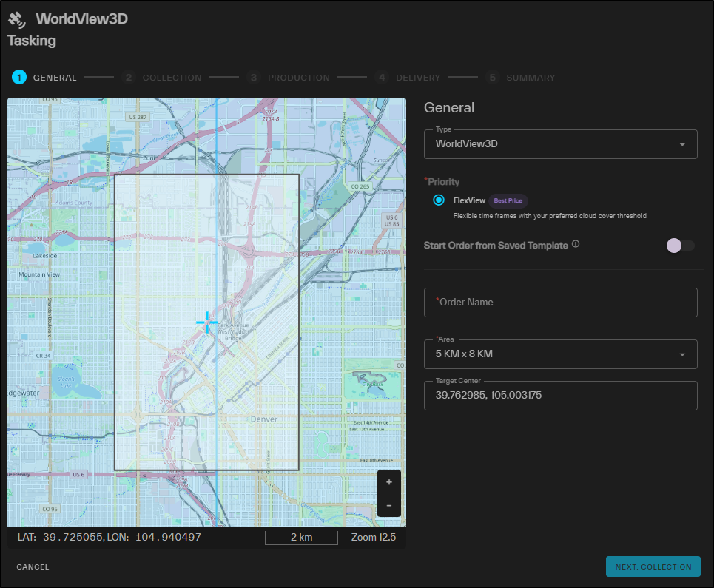This screenshot has width=714, height=588.
Task: Go to the Delivery step tab
Action: 408,78
